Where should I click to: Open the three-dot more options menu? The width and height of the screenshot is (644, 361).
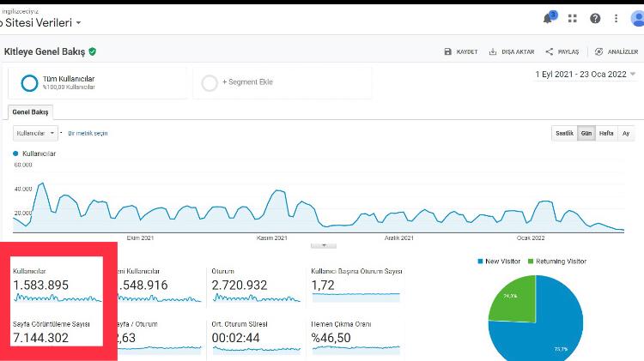[617, 18]
